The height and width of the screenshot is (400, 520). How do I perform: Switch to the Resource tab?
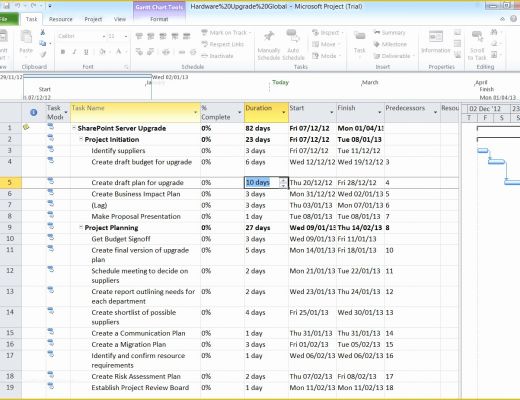[x=60, y=19]
